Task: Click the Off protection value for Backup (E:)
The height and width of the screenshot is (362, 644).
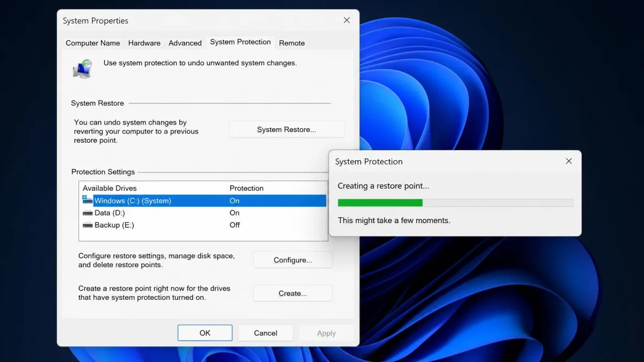Action: pyautogui.click(x=235, y=225)
